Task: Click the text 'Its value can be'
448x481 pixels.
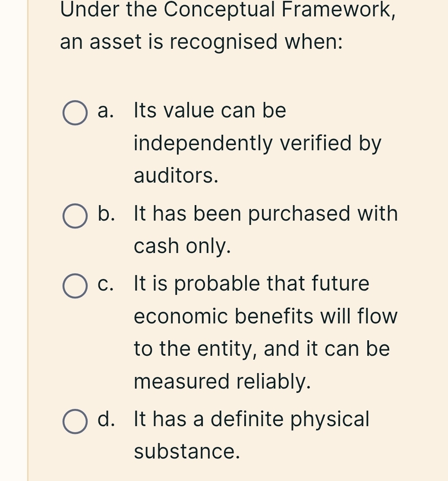Action: pyautogui.click(x=210, y=111)
